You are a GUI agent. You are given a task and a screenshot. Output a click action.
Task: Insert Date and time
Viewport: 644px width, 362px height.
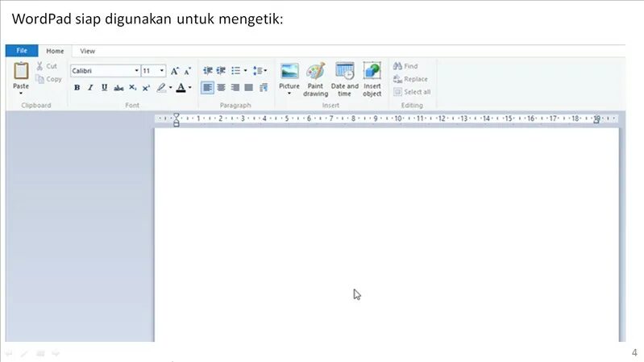point(345,80)
